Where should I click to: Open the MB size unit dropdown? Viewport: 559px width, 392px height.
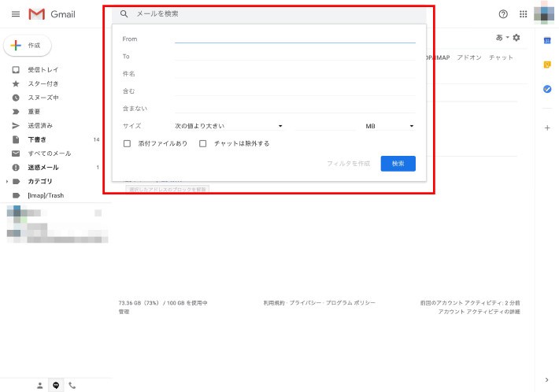(x=389, y=126)
